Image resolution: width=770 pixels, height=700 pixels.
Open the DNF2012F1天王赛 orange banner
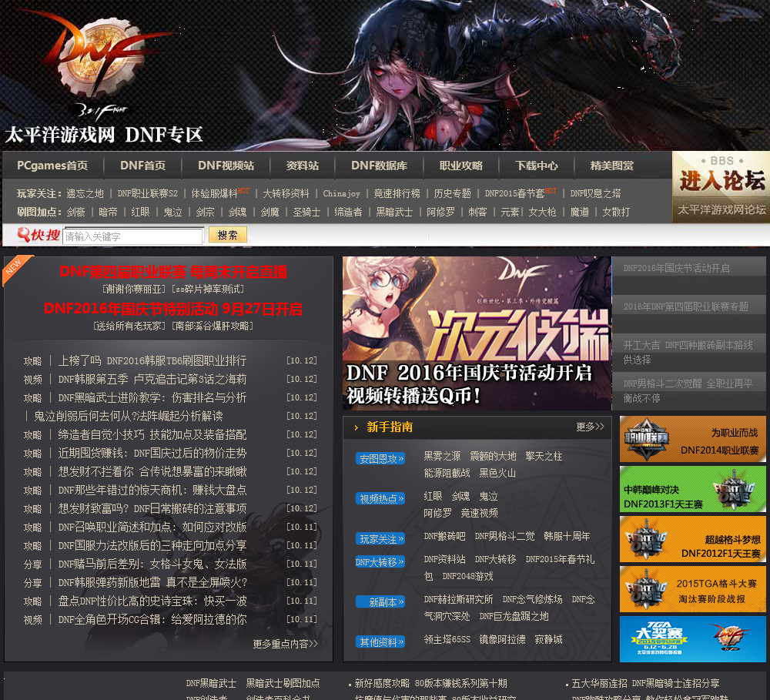[x=692, y=539]
